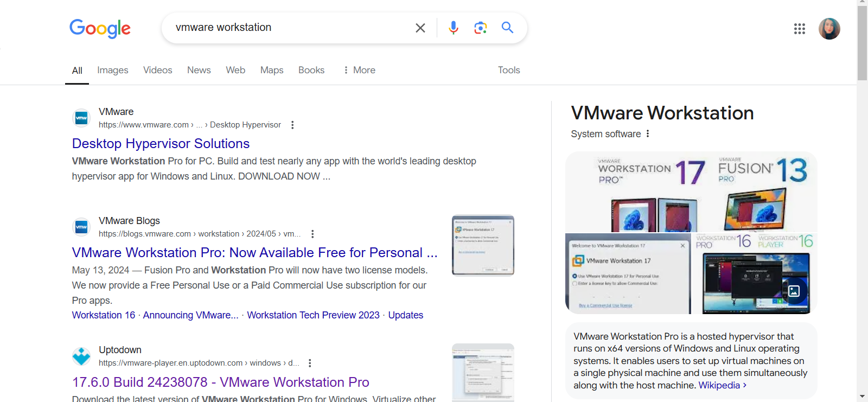Click the VMware Blogs favicon
868x402 pixels.
coord(81,227)
